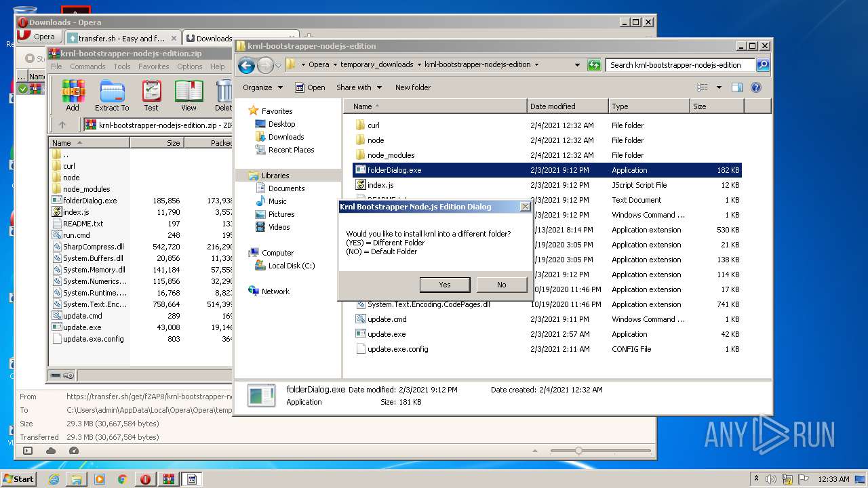Open Explorer help question mark icon
The width and height of the screenshot is (868, 488).
click(x=756, y=87)
